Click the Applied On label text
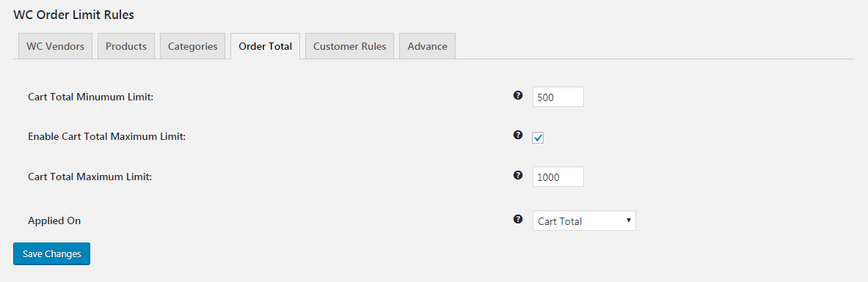Viewport: 868px width, 282px height. point(54,220)
